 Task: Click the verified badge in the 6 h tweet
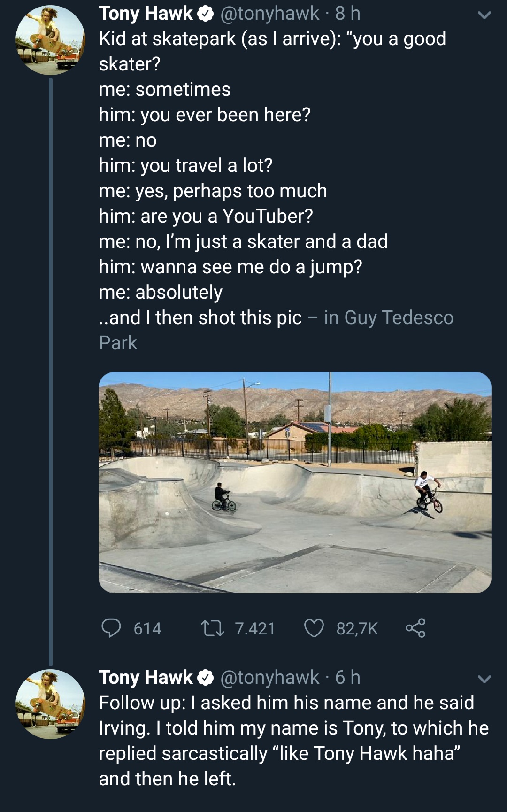[x=205, y=678]
